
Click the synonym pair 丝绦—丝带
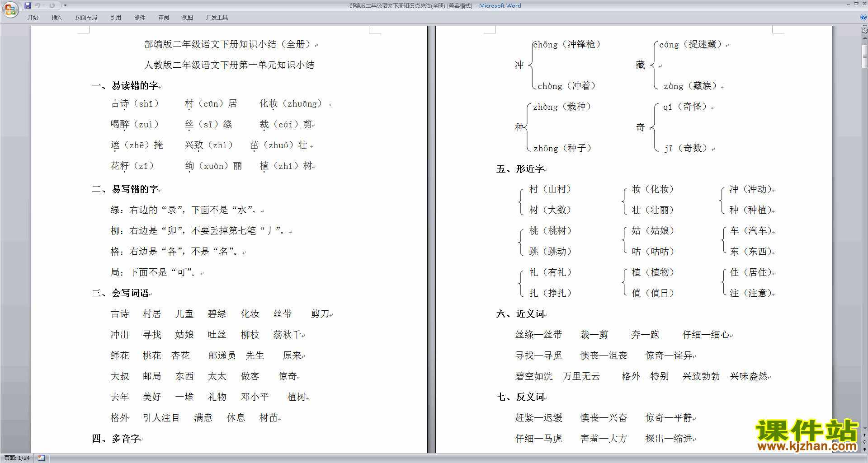pyautogui.click(x=538, y=335)
